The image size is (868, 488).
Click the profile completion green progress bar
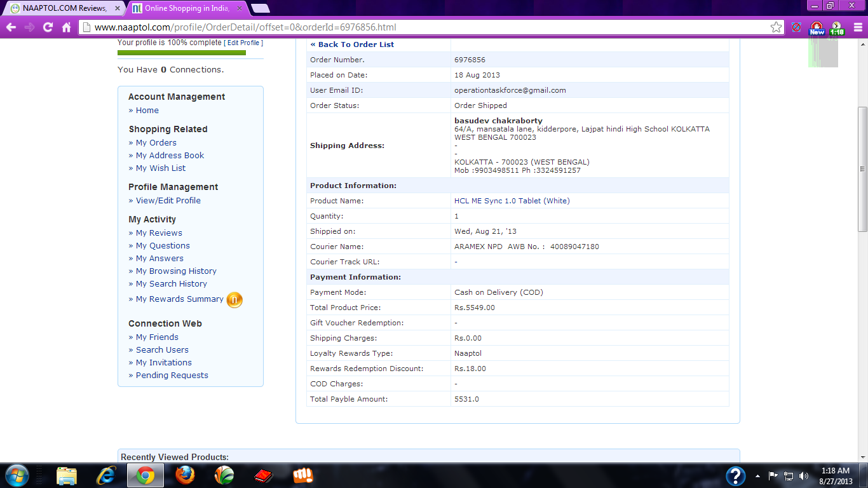click(182, 53)
